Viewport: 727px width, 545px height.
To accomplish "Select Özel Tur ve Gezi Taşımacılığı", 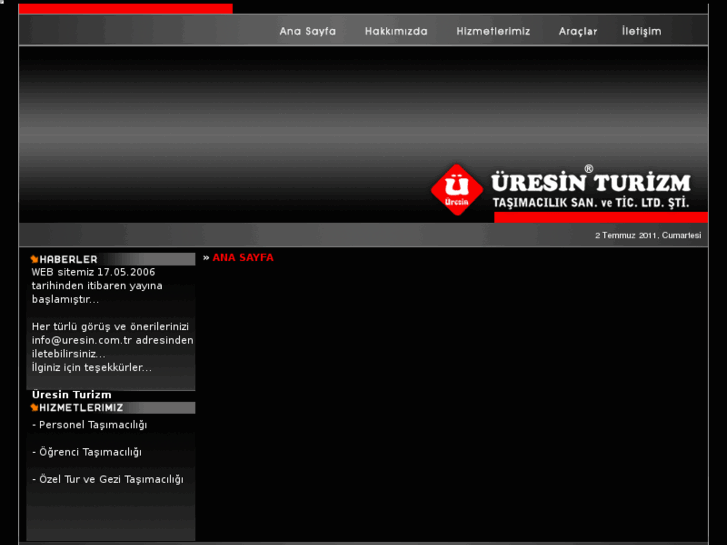I will (111, 480).
